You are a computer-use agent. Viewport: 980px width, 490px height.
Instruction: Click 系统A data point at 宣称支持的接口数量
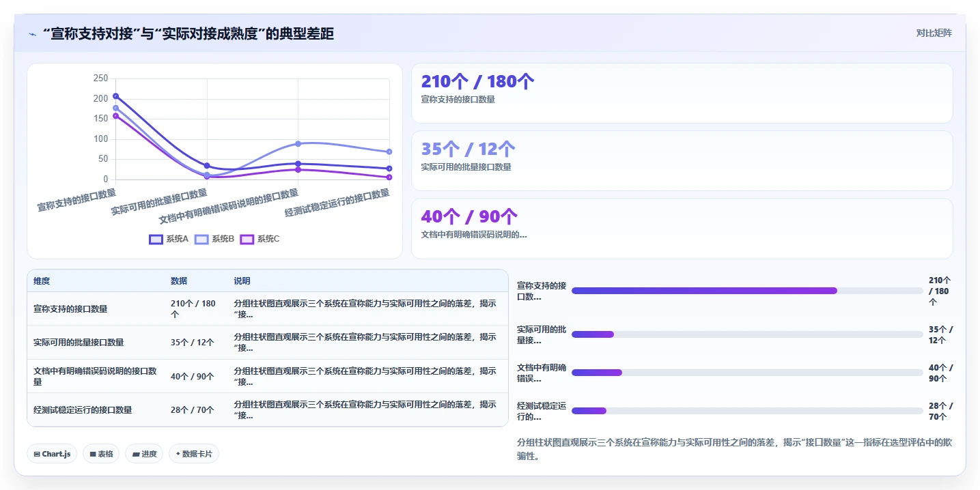[x=116, y=96]
